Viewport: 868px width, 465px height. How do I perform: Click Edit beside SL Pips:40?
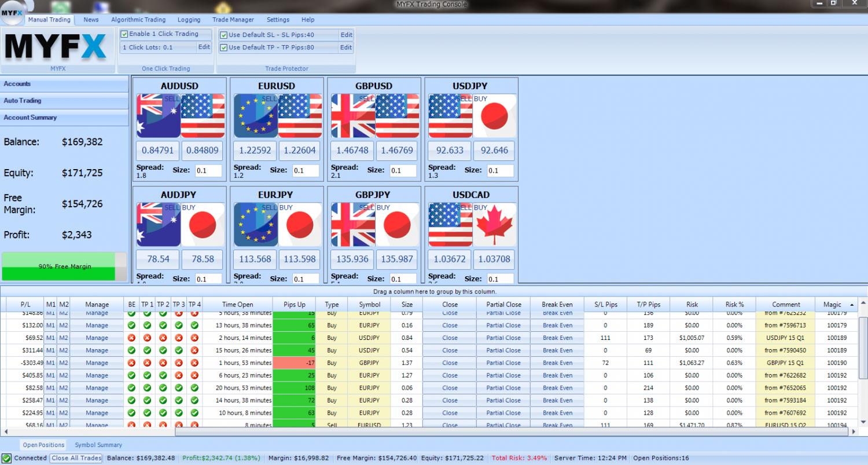point(346,35)
